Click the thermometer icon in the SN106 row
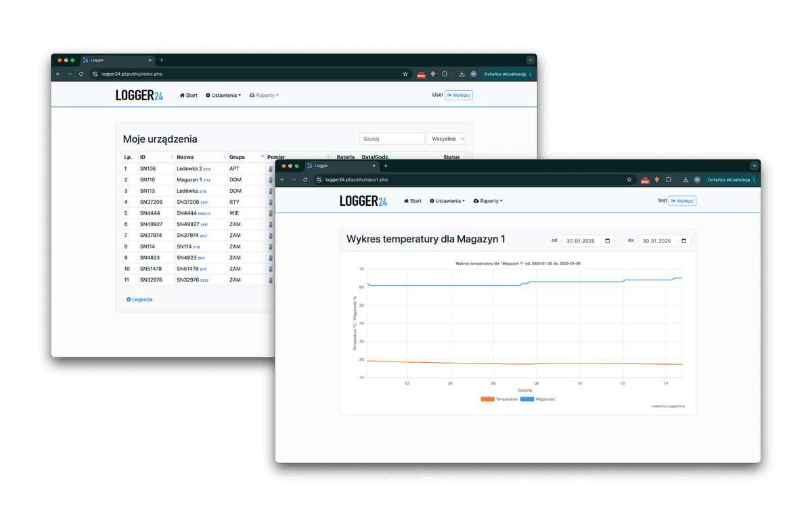 [x=270, y=169]
